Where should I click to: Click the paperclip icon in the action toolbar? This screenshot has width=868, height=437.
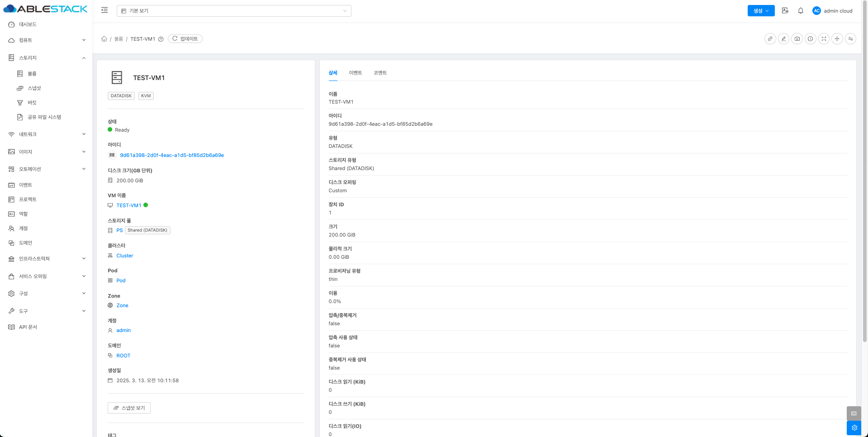tap(770, 39)
